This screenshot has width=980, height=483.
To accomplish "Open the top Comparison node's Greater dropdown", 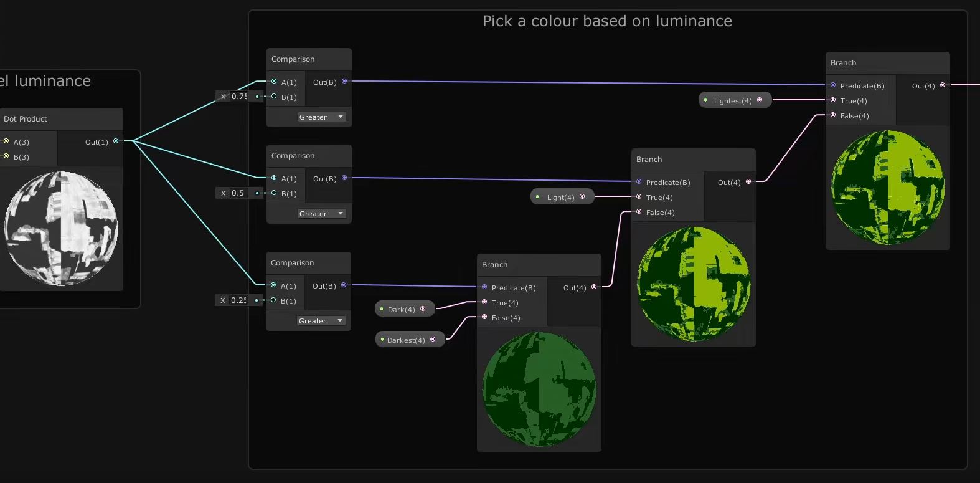I will [321, 117].
